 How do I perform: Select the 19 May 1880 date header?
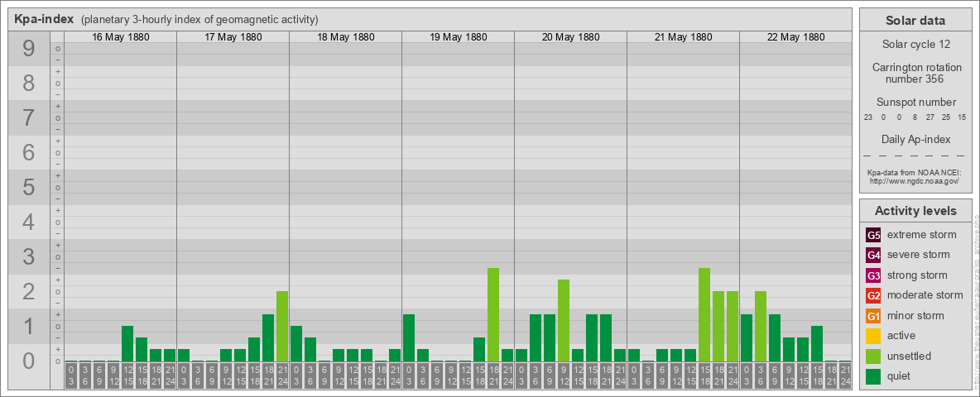tap(458, 37)
